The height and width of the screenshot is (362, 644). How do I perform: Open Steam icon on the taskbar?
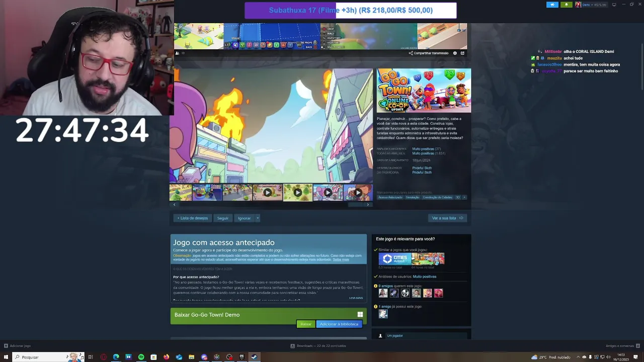[254, 357]
